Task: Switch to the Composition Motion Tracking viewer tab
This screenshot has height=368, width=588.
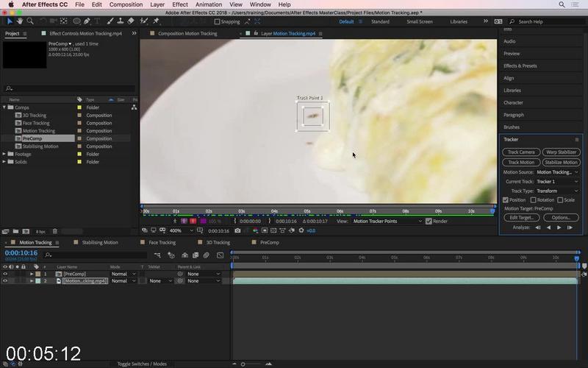Action: point(187,33)
